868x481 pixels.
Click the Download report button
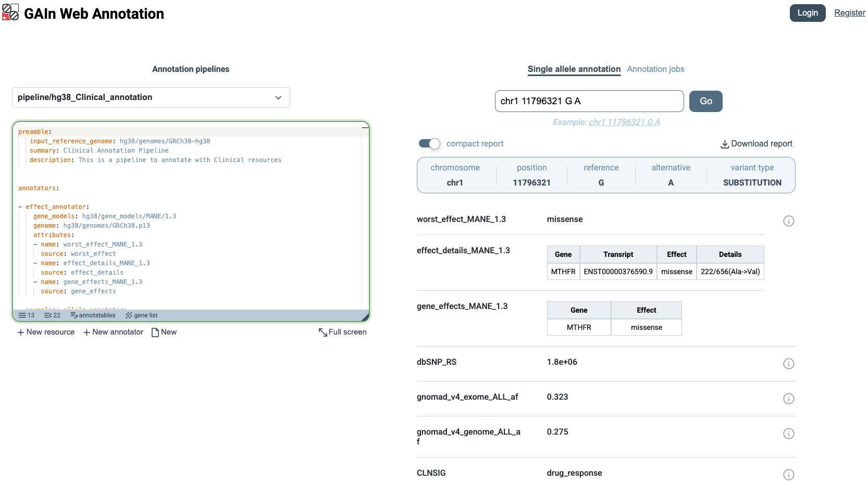click(x=757, y=144)
